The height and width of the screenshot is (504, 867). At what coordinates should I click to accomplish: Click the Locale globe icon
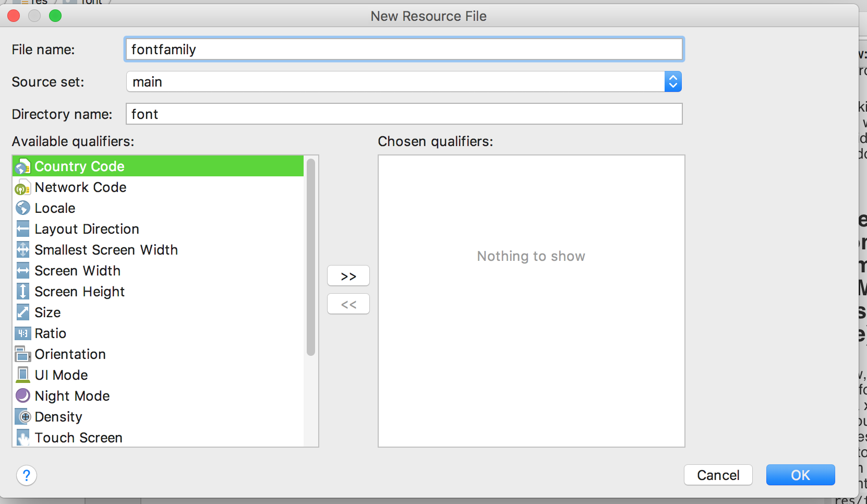click(x=22, y=208)
